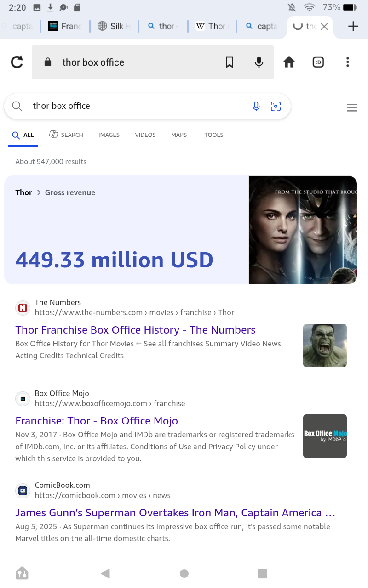Switch to the 'thor' search browser tab
Image resolution: width=368 pixels, height=588 pixels.
click(163, 26)
